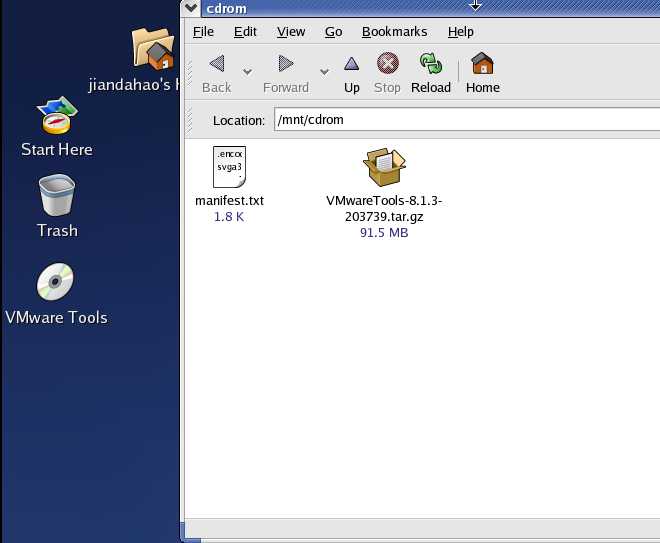The height and width of the screenshot is (543, 660).
Task: Open the cdrom window menu chevron button
Action: tap(191, 8)
